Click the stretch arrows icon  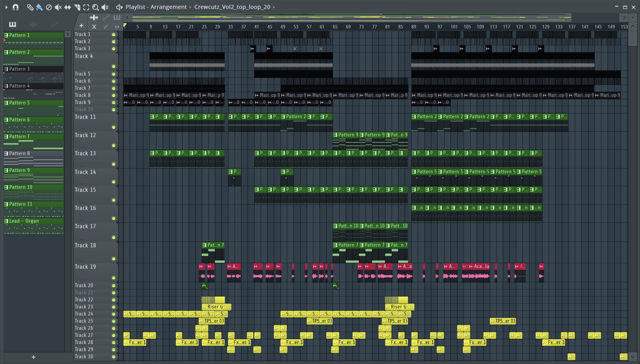click(117, 26)
